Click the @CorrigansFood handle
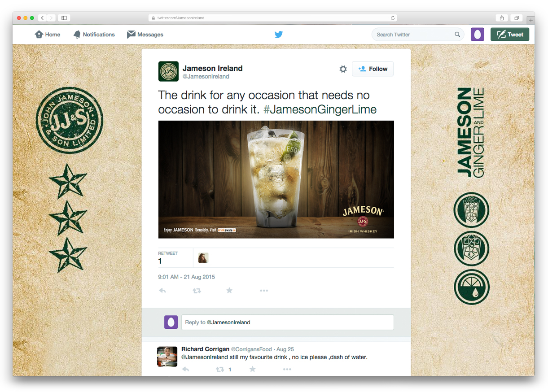 (252, 349)
